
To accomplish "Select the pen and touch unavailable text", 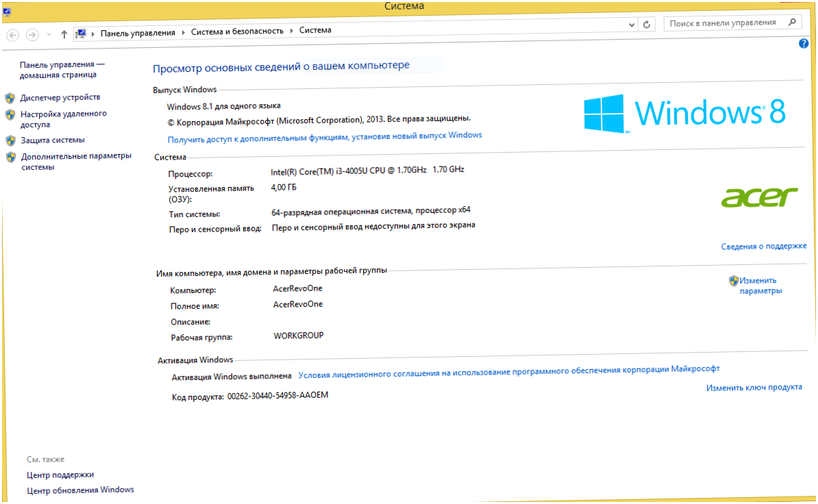I will 373,226.
